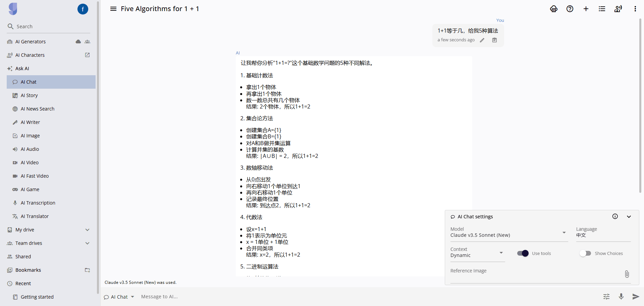Click the 'a few seconds ago' timestamp
The image size is (644, 306).
pos(456,40)
